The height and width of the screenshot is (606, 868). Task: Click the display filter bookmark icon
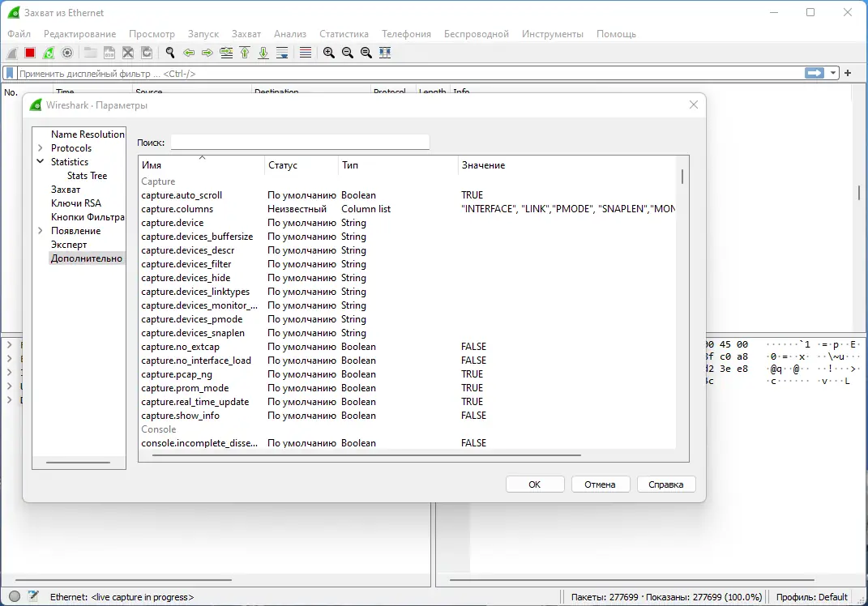pyautogui.click(x=10, y=73)
